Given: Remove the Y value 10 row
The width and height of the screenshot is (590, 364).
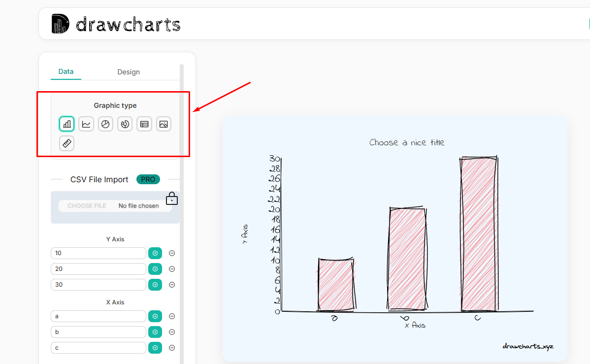Looking at the screenshot, I should click(172, 253).
